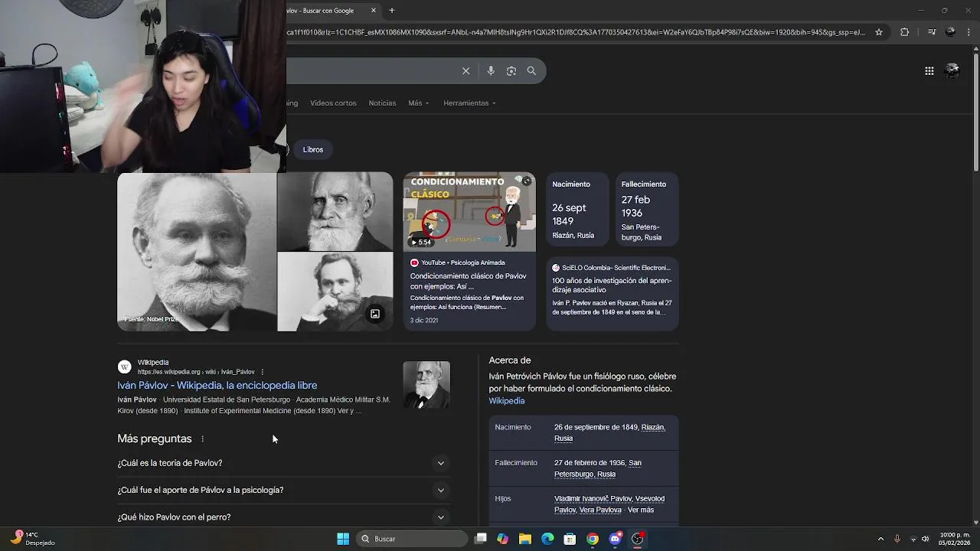Click 'Ver más' in Hijos row

coord(640,510)
